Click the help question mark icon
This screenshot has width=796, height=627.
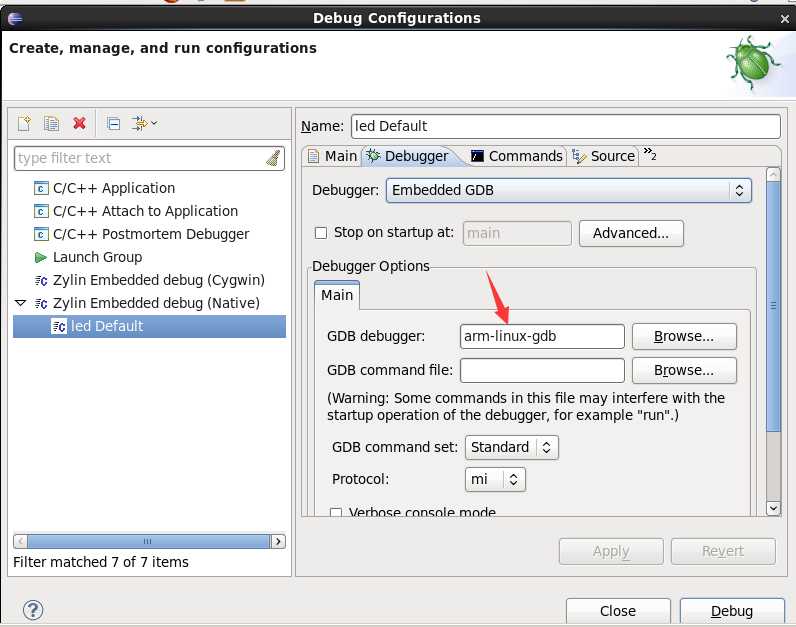33,610
